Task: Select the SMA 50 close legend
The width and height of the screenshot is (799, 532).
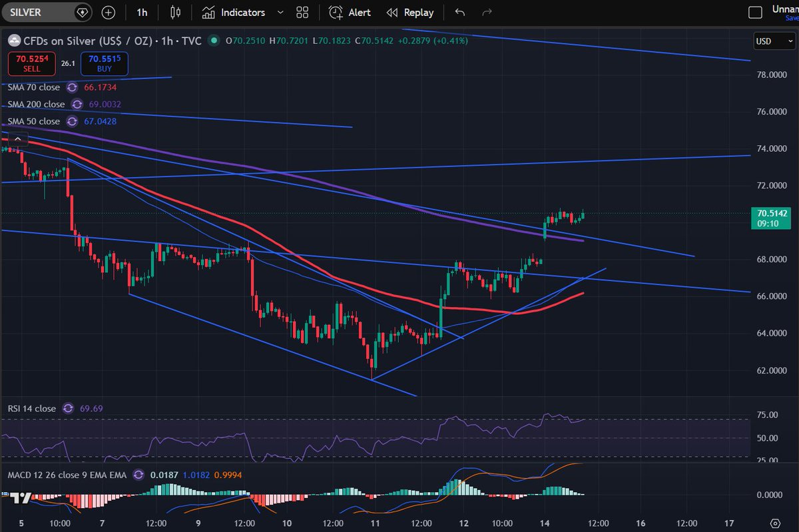Action: [34, 121]
